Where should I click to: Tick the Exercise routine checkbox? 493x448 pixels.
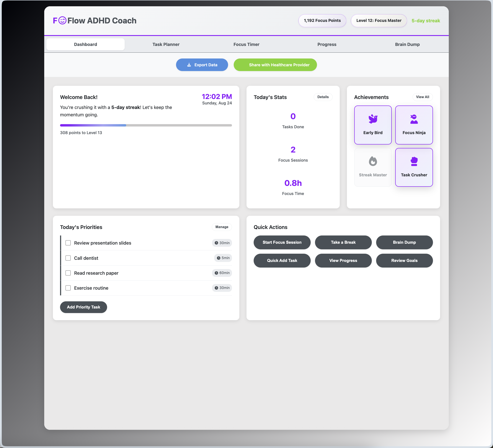68,288
